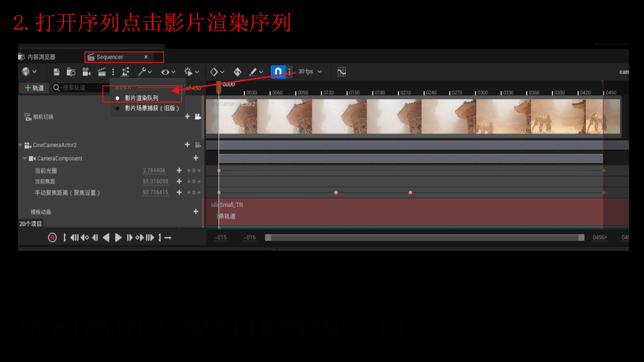Click the create camera icon in toolbar
The image size is (644, 362).
tap(86, 72)
